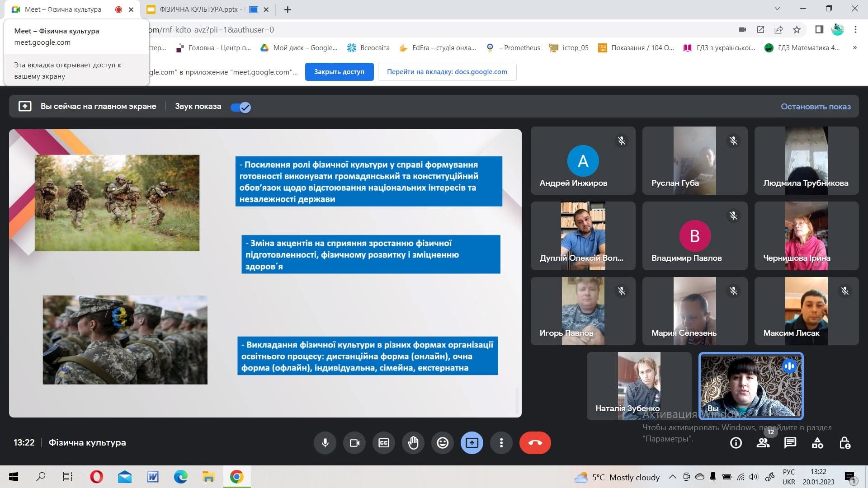Screen dimensions: 868x488
Task: Open more options three-dot menu in Meet
Action: click(501, 443)
